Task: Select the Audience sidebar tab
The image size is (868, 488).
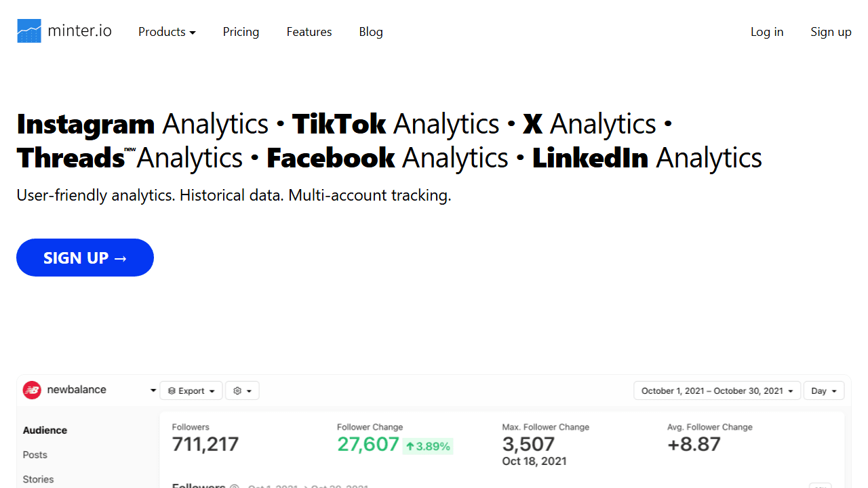Action: pos(45,430)
